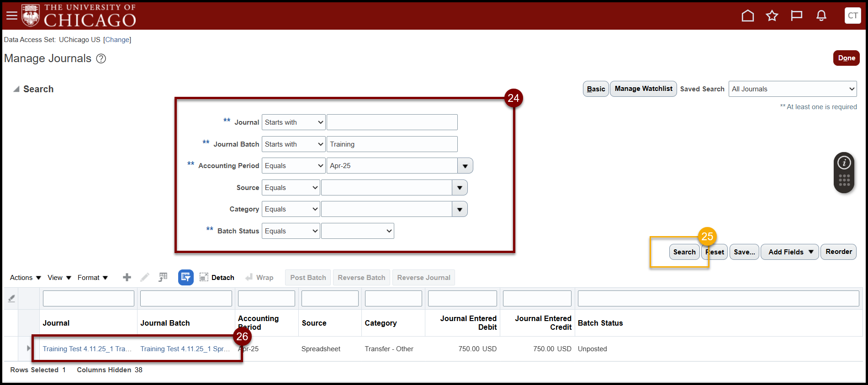Toggle Query By Example filter icon
The width and height of the screenshot is (868, 385).
point(185,277)
